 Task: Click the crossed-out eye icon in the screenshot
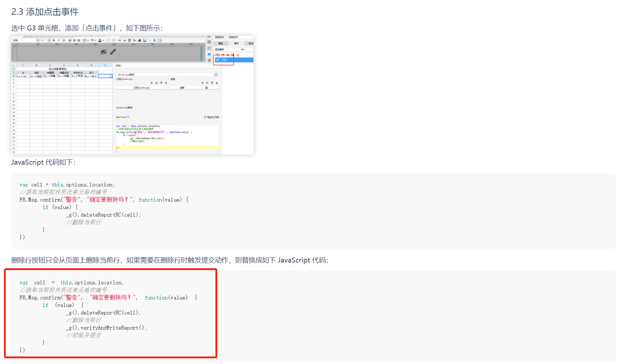click(103, 52)
